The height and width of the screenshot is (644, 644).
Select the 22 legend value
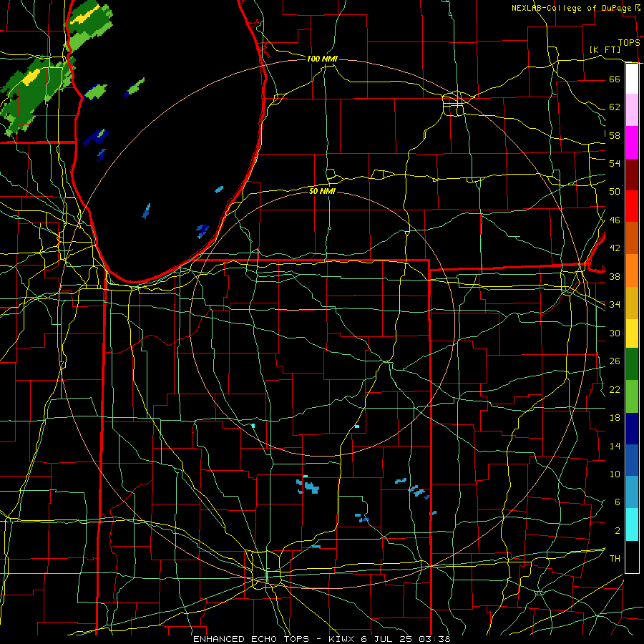click(x=615, y=389)
